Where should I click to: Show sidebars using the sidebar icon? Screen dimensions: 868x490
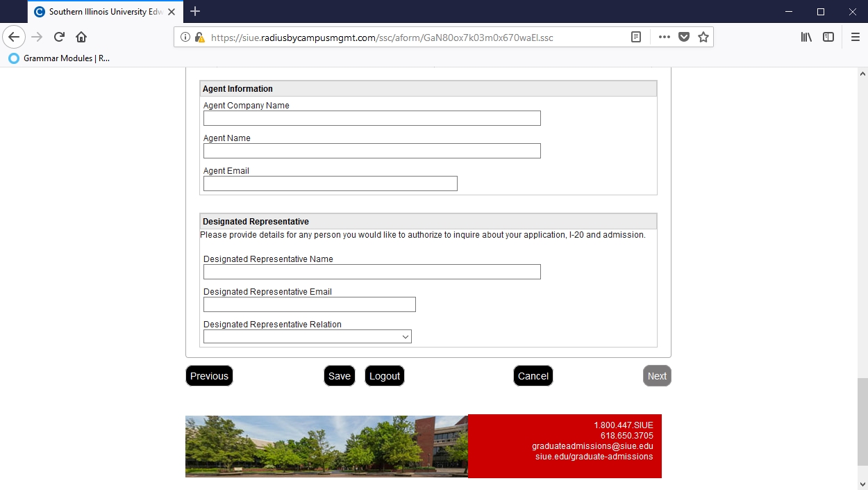828,38
